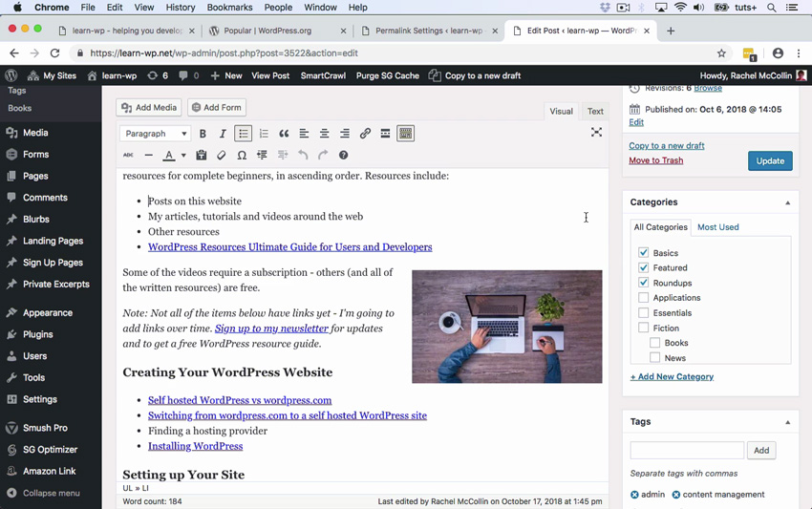812x509 pixels.
Task: Open the Paragraph format dropdown
Action: point(155,134)
